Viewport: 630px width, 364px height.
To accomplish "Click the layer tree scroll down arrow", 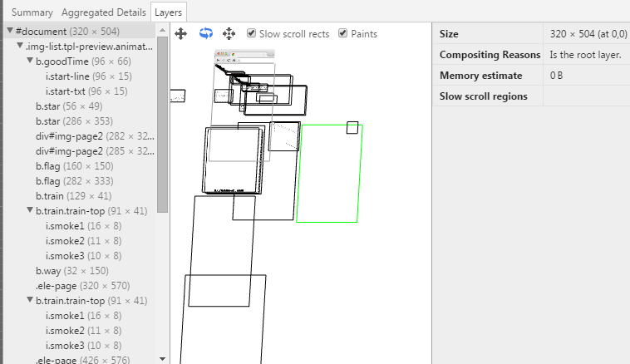I will [162, 359].
